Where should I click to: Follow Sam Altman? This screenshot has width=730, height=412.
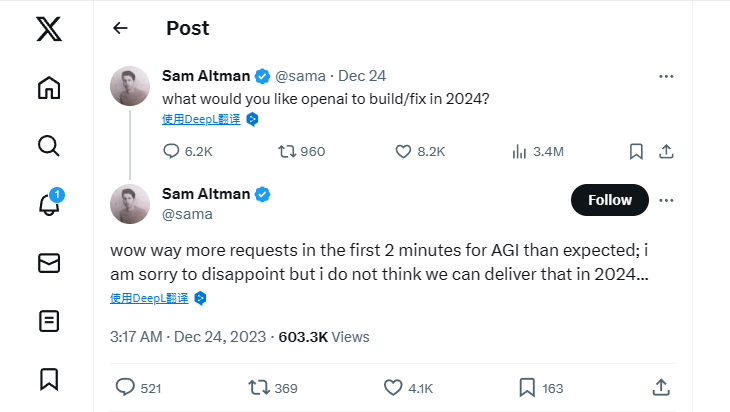609,200
